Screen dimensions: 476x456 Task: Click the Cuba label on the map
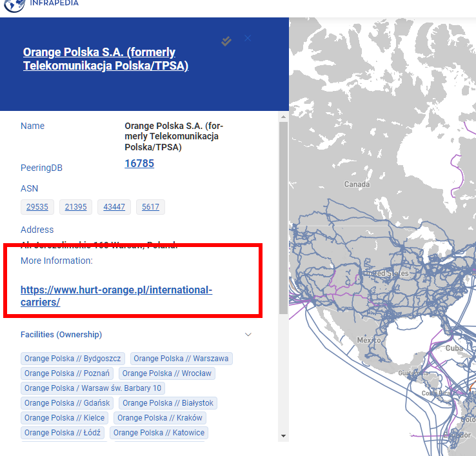[454, 348]
